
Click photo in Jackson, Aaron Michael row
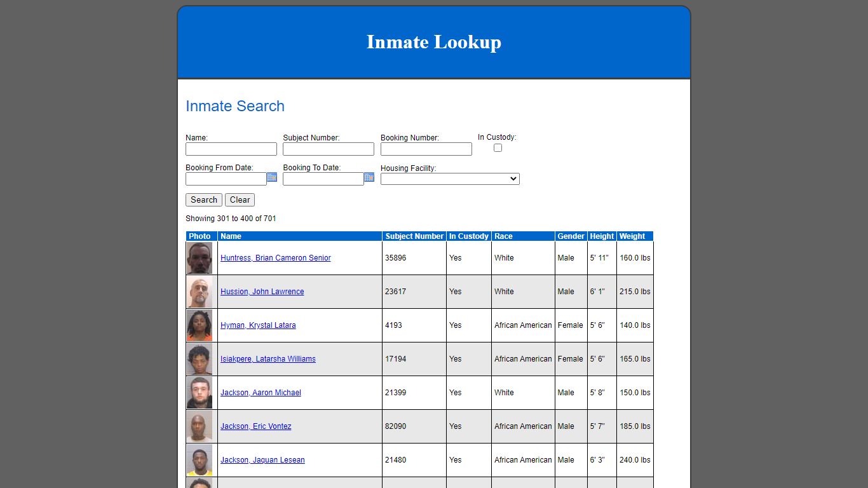(200, 393)
